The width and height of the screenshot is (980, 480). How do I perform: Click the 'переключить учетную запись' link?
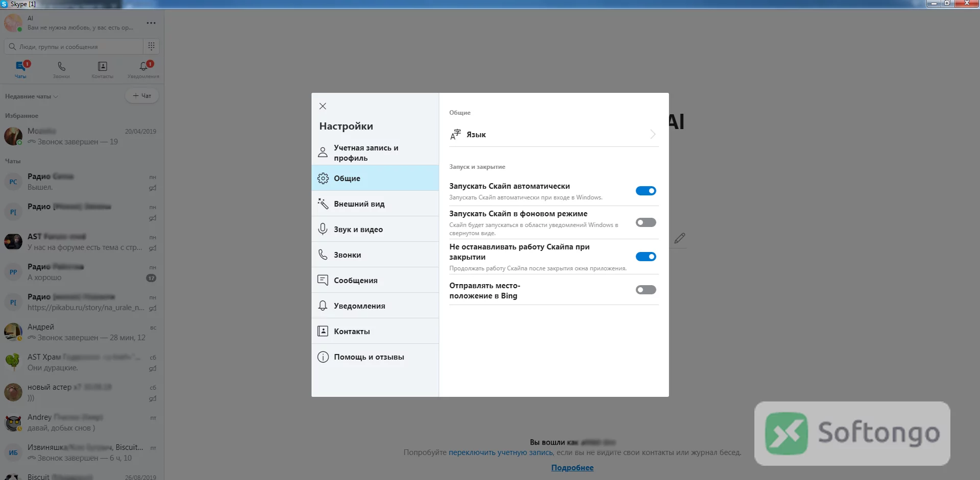pyautogui.click(x=500, y=452)
